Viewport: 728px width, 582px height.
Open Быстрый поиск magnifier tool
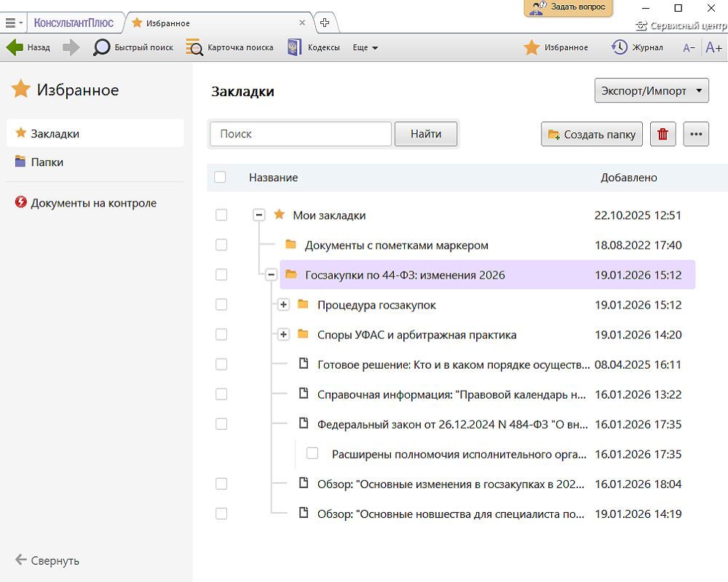click(x=103, y=47)
